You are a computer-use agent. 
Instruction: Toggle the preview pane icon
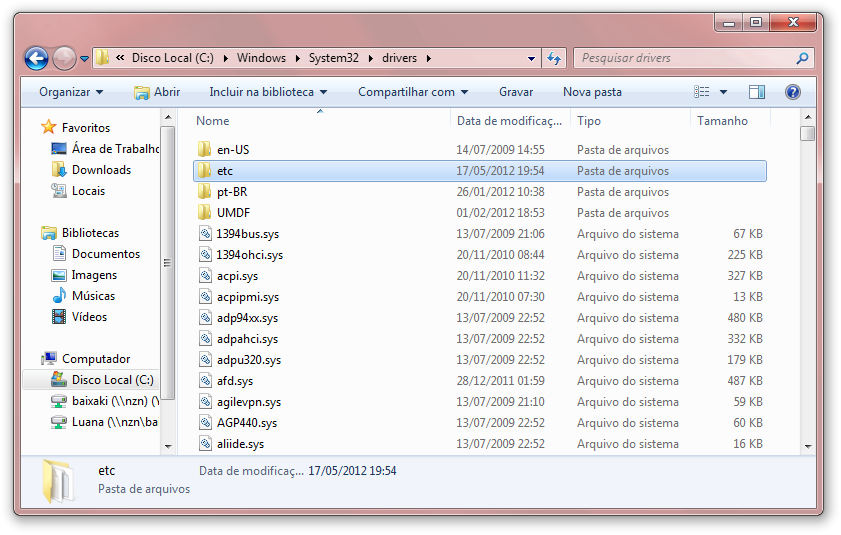point(757,92)
